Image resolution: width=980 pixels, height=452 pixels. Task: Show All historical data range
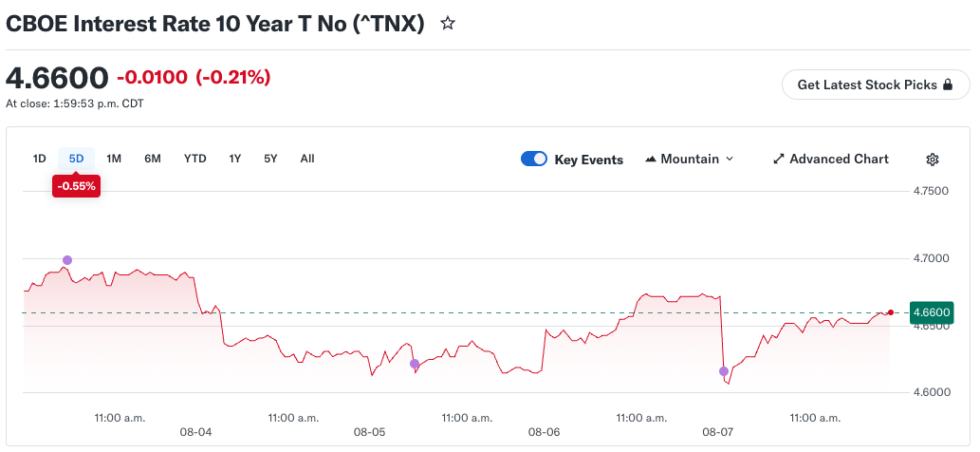tap(306, 159)
